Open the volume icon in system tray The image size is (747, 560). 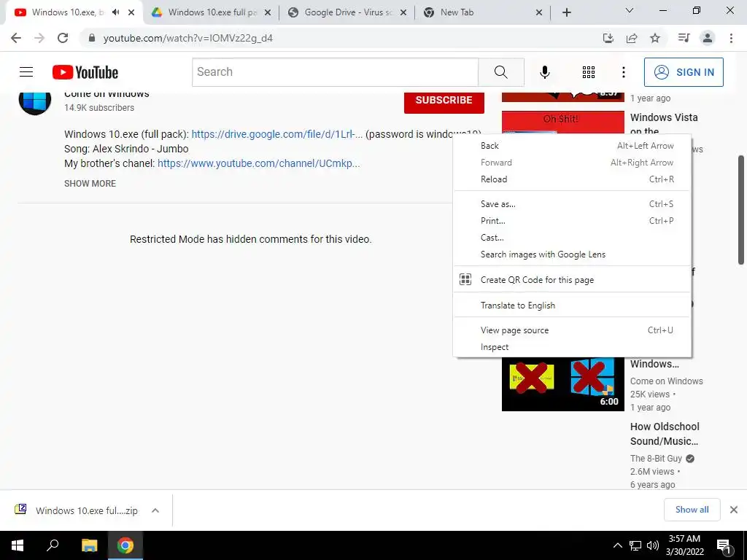tap(653, 545)
